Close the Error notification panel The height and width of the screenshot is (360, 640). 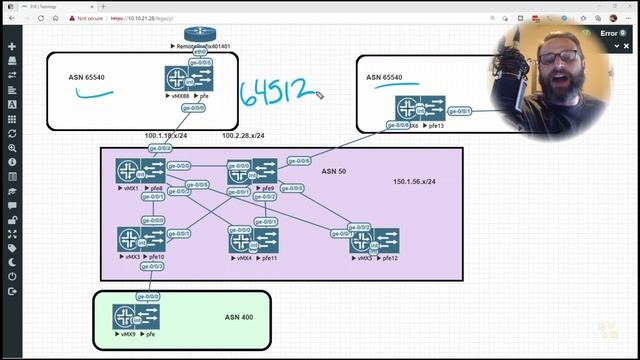(x=627, y=46)
